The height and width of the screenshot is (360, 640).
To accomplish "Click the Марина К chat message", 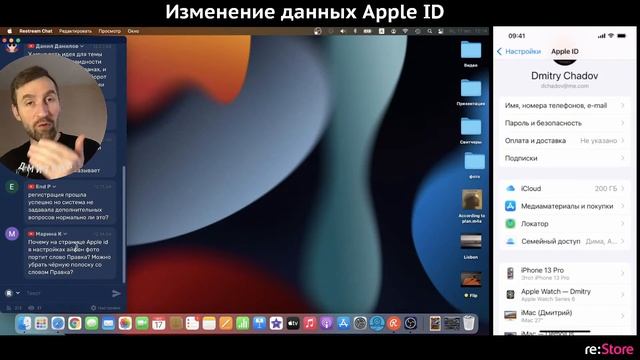I will point(70,253).
